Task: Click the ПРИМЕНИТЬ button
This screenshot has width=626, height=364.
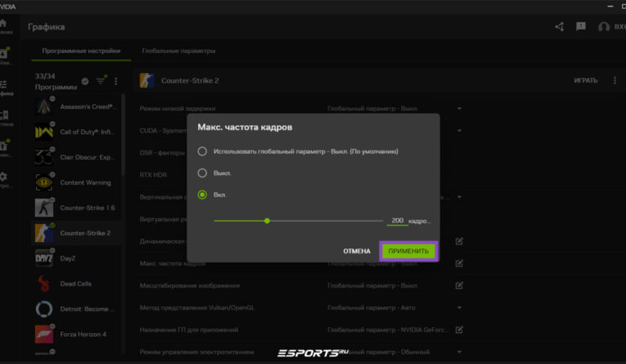Action: [408, 251]
